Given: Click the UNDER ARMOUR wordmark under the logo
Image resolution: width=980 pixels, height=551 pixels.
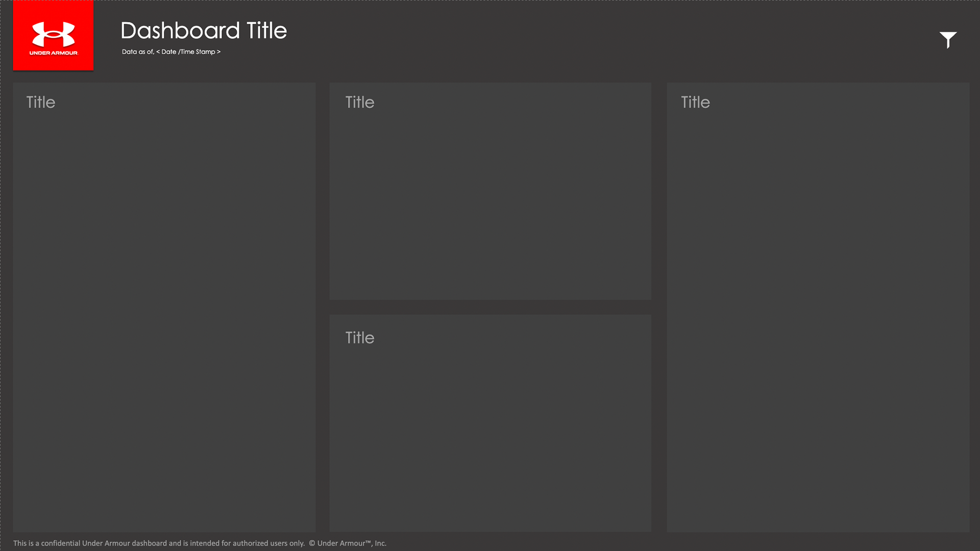Looking at the screenshot, I should 53,53.
